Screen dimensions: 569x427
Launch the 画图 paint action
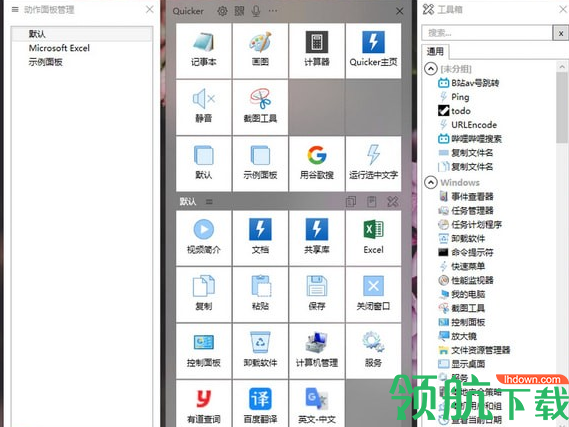[x=260, y=51]
